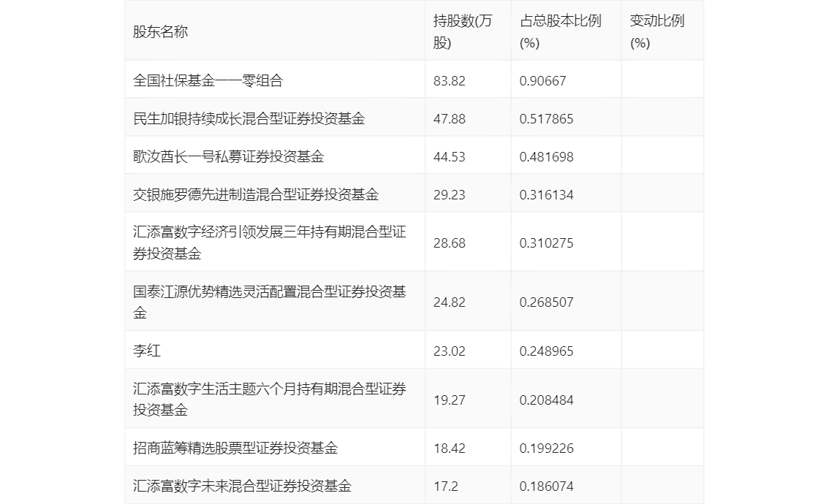Image resolution: width=829 pixels, height=504 pixels.
Task: Select the ratio 0.310275
Action: coord(546,243)
